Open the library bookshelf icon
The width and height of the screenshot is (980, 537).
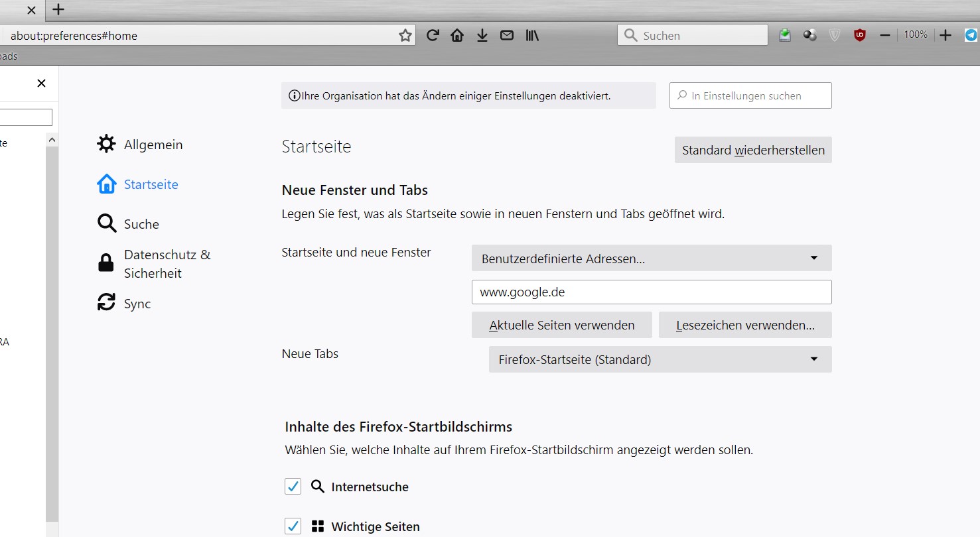532,35
